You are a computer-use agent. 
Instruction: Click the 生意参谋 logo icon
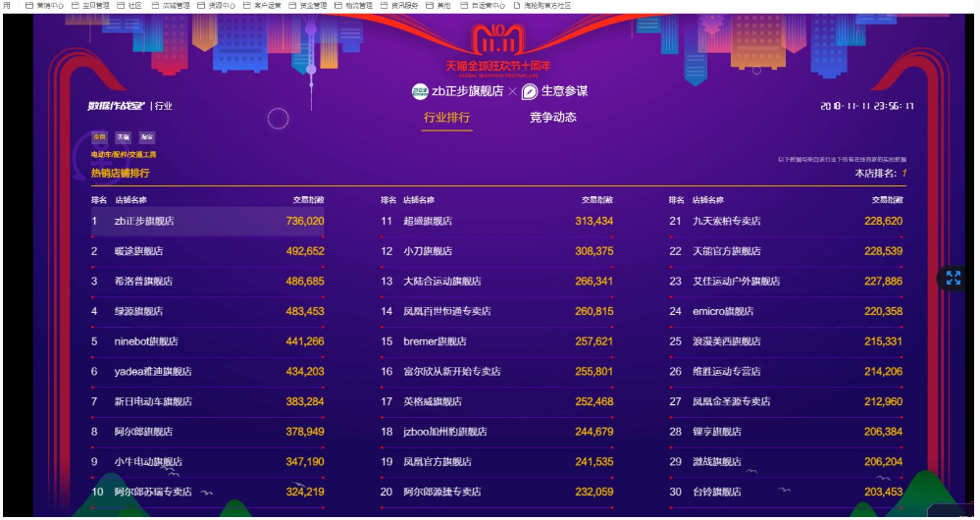(x=530, y=91)
